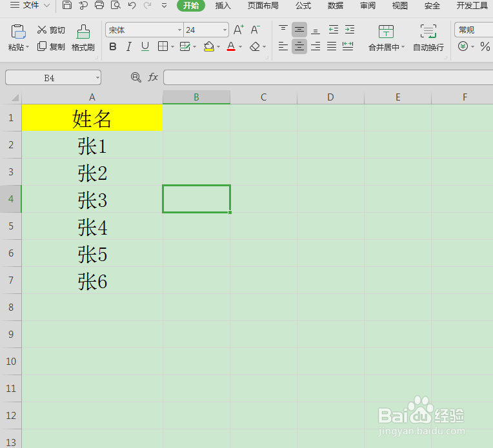Switch to the 数据 tab
Screen dimensions: 493x448
pos(335,5)
